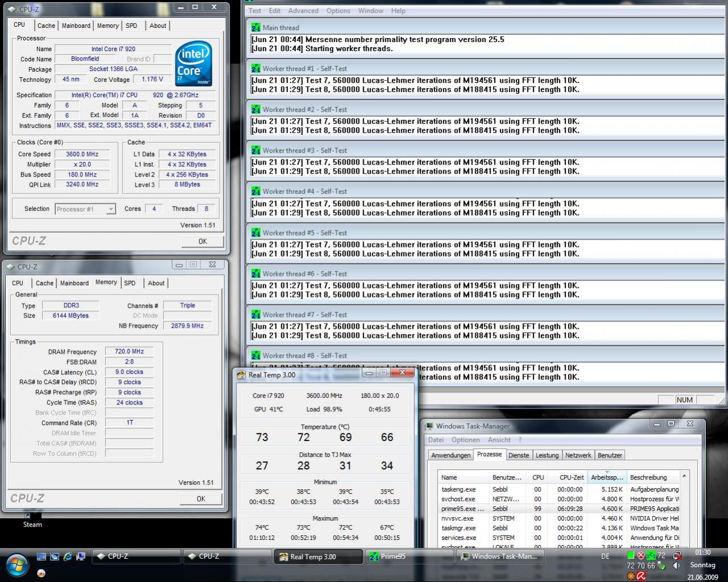Open the Help menu in Prime95
The height and width of the screenshot is (582, 728).
(398, 11)
